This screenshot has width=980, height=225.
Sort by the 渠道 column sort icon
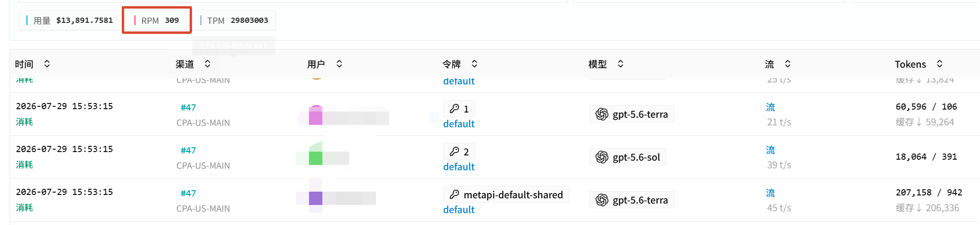point(207,64)
